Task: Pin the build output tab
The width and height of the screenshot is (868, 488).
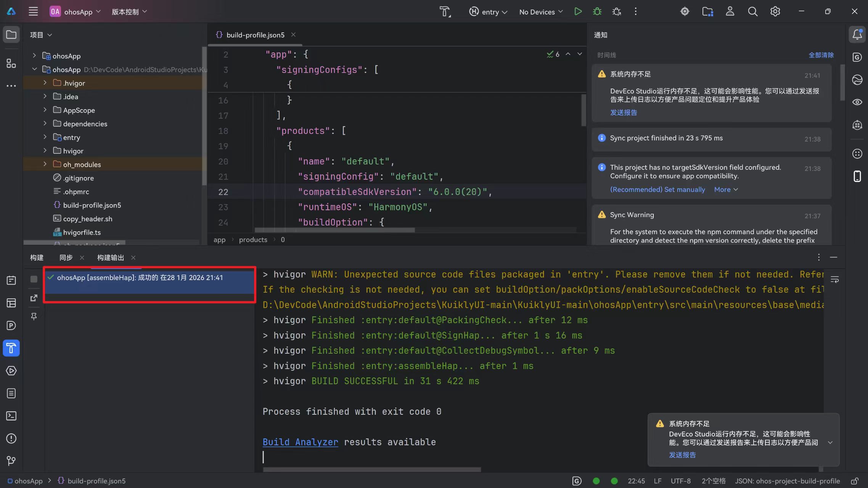Action: [x=34, y=316]
